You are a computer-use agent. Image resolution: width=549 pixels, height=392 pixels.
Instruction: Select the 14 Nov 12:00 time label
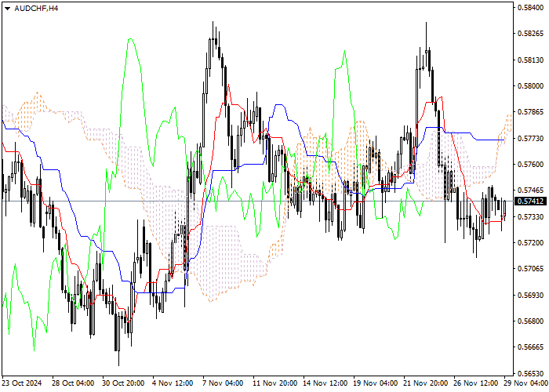click(x=325, y=383)
